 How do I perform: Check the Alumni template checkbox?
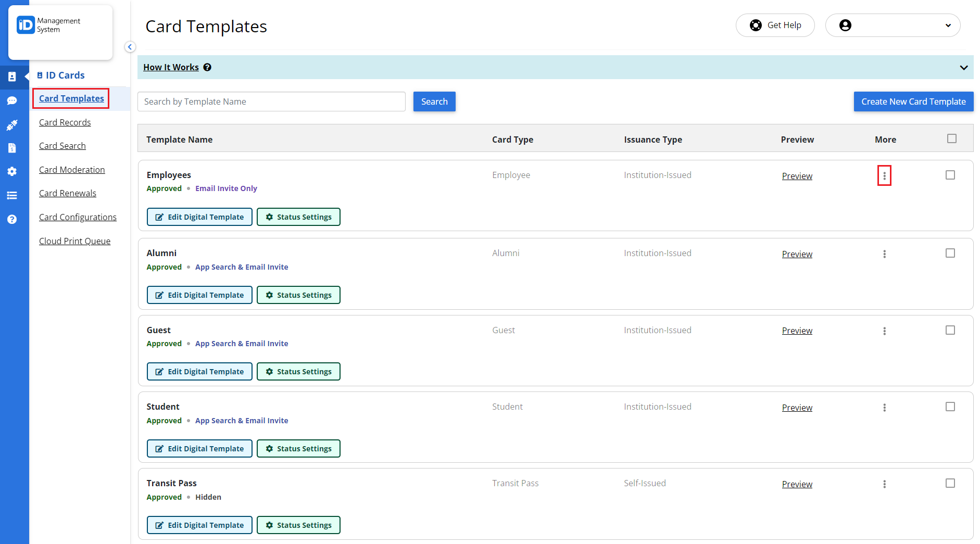tap(950, 253)
